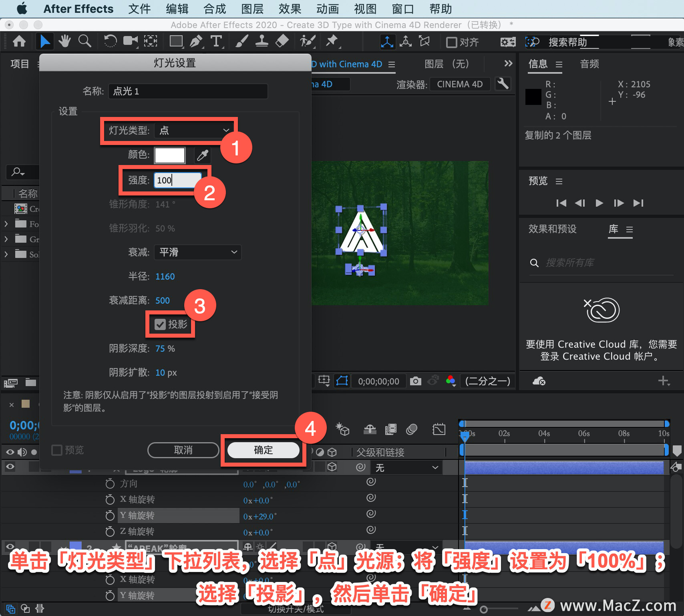
Task: Click 取消 to cancel light settings
Action: [x=183, y=450]
